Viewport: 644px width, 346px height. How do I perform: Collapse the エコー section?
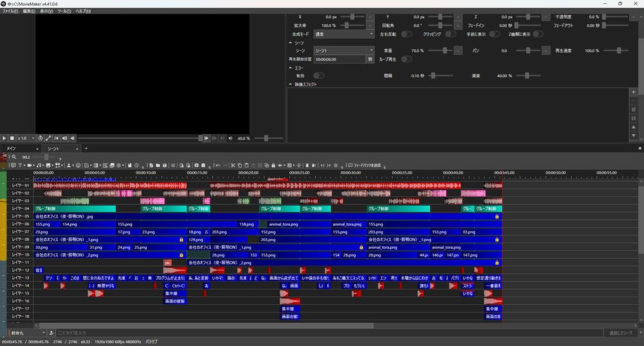290,68
